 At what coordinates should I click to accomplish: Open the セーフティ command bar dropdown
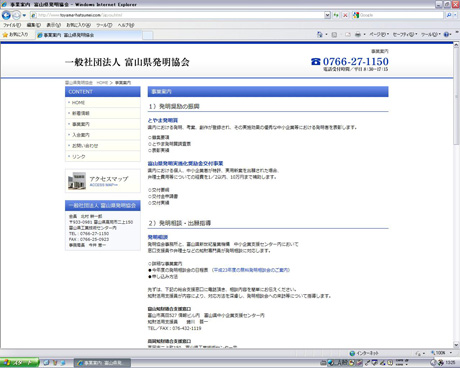(405, 34)
